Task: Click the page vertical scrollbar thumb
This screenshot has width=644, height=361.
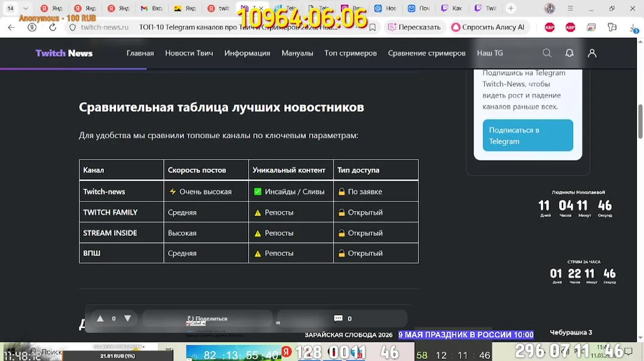Action: click(x=640, y=122)
